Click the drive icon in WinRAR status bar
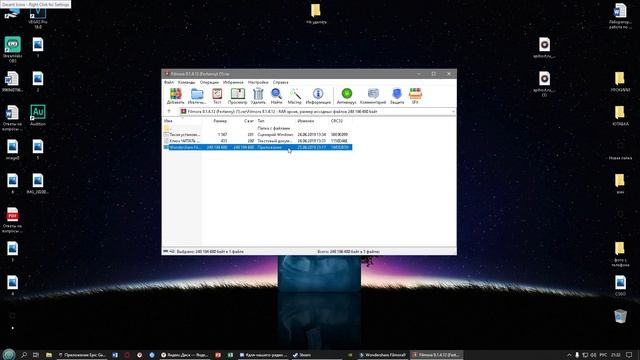The image size is (640, 360). 166,251
